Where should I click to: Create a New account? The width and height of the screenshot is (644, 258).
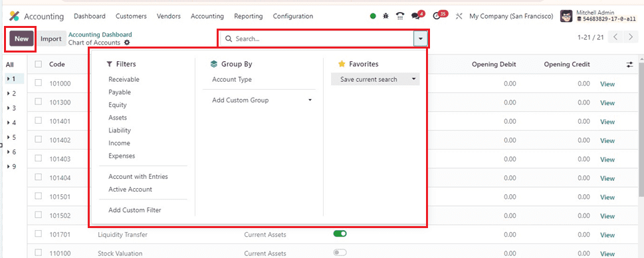[21, 39]
